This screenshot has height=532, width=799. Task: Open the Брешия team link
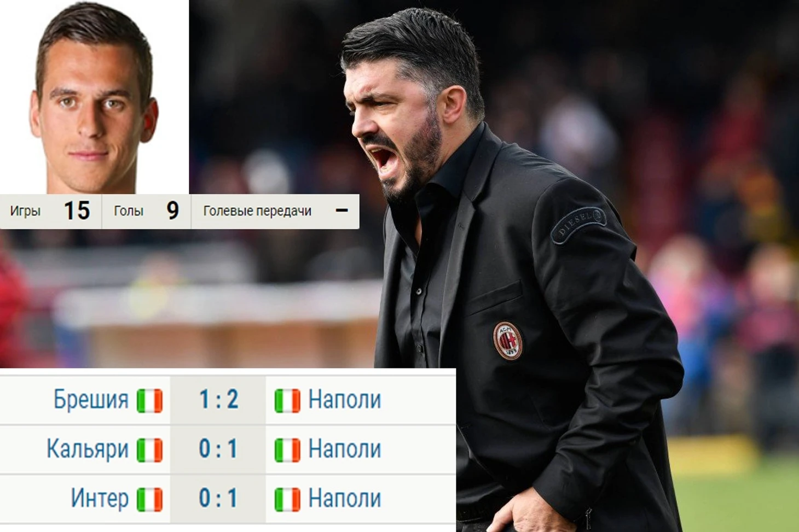click(91, 400)
